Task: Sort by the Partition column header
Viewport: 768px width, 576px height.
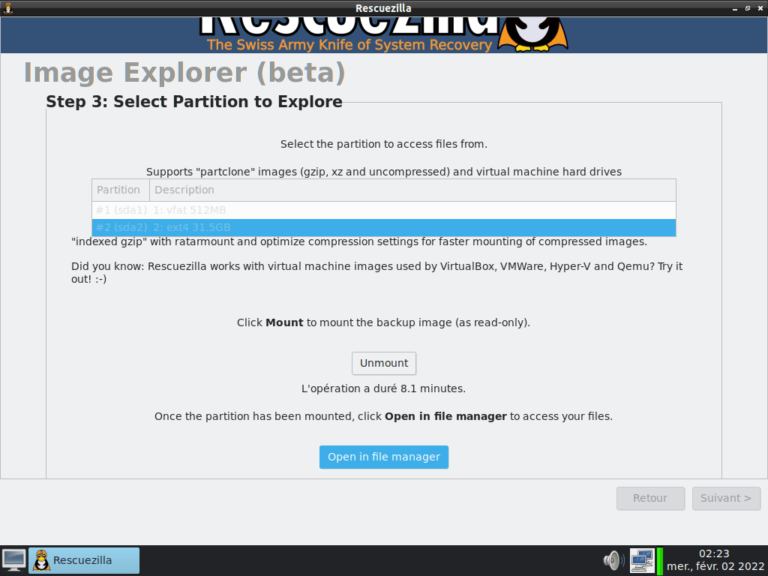Action: 119,190
